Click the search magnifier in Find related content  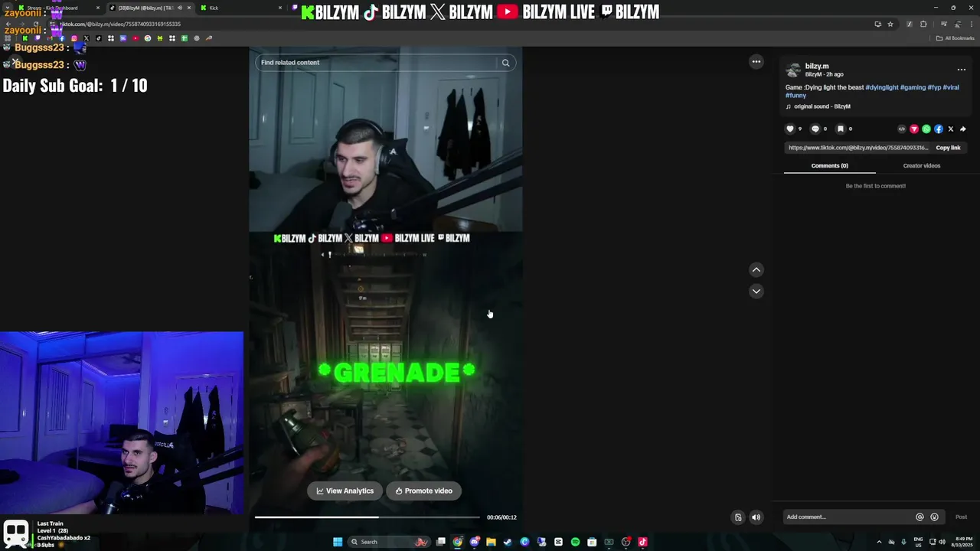click(505, 63)
